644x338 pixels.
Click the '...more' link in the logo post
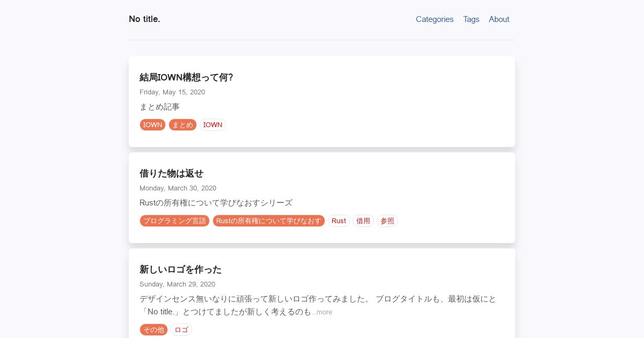322,312
